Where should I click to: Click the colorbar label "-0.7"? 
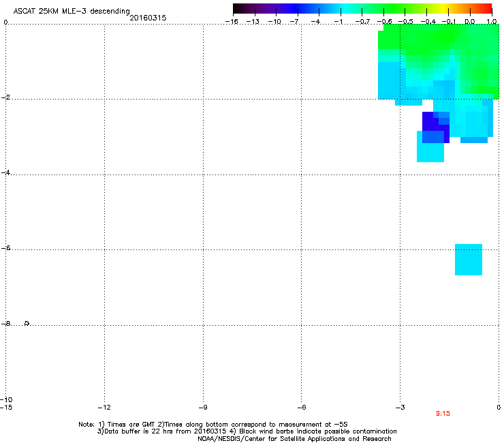coord(362,22)
